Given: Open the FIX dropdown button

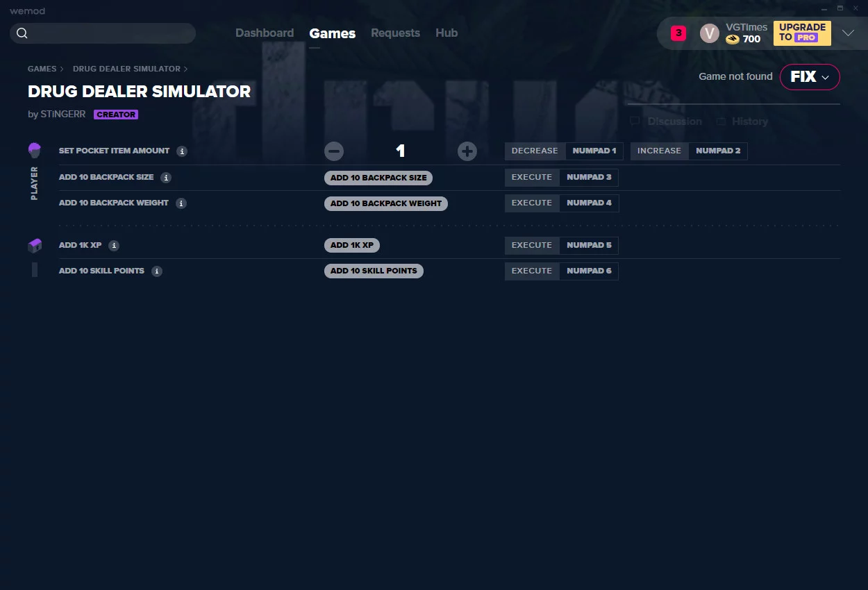Looking at the screenshot, I should (810, 77).
